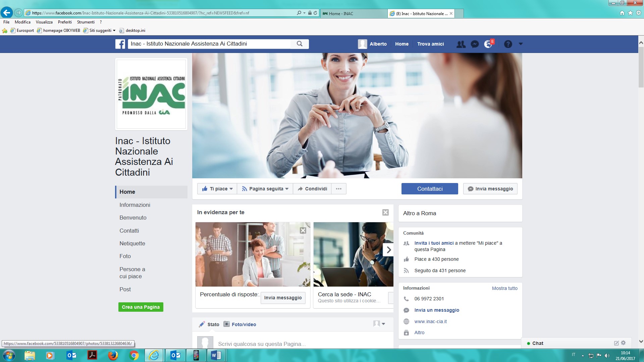This screenshot has height=362, width=644.
Task: Click Invia messaggio button beside Contattaci
Action: pos(490,189)
